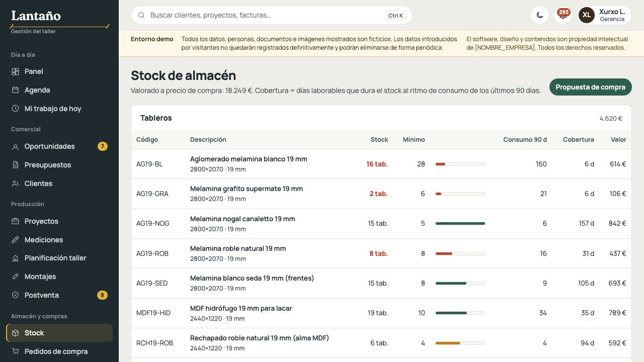Focus the Buscar clientes search field

pyautogui.click(x=272, y=15)
